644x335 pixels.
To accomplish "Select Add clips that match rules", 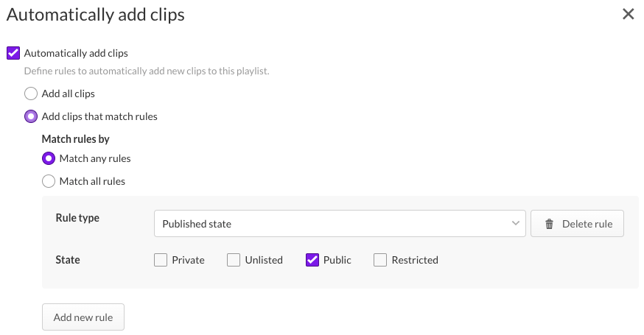I will [30, 116].
